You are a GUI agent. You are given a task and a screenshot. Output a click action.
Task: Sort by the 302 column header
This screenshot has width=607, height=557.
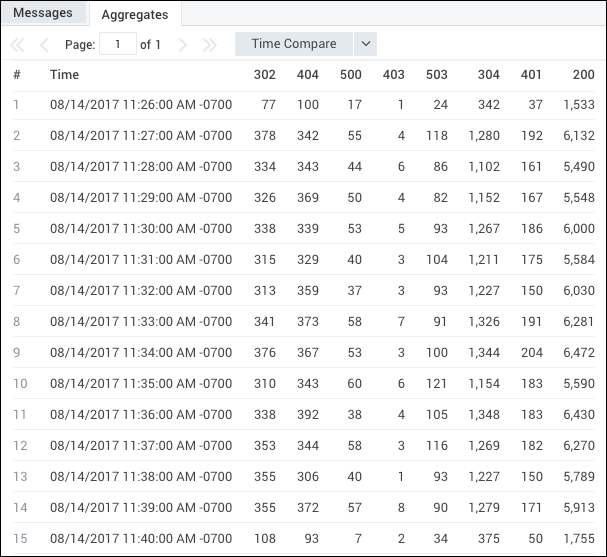pyautogui.click(x=265, y=75)
